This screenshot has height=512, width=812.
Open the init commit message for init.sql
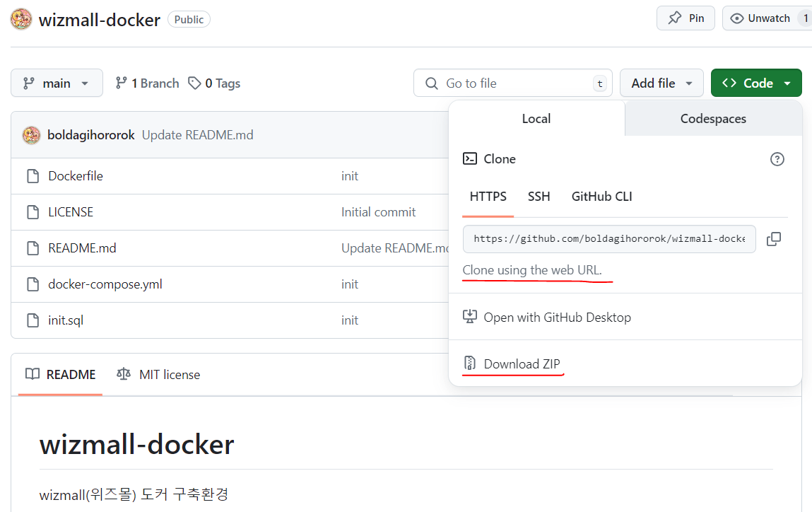[350, 320]
